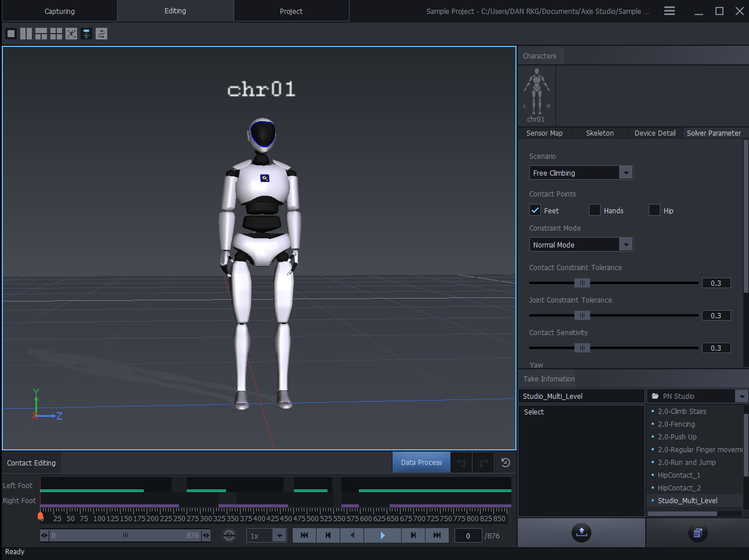Switch to the Skeleton tab
Screen dimensions: 749x560
[x=599, y=133]
